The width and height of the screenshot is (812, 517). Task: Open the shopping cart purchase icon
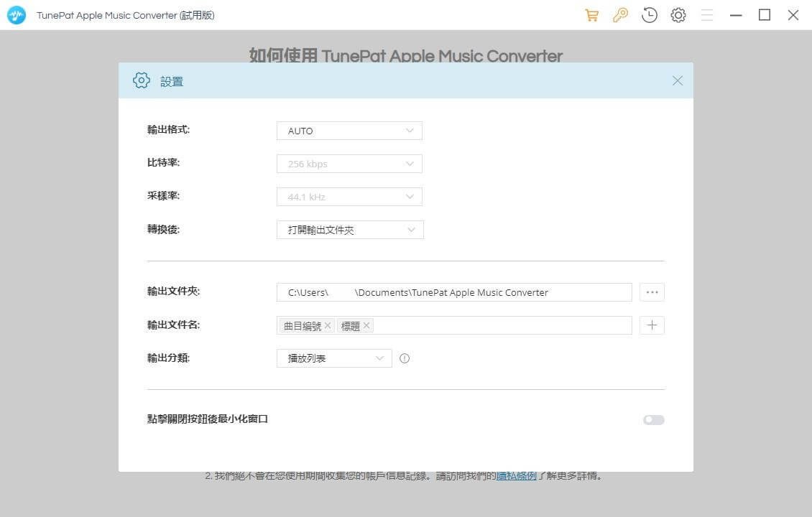(x=591, y=15)
